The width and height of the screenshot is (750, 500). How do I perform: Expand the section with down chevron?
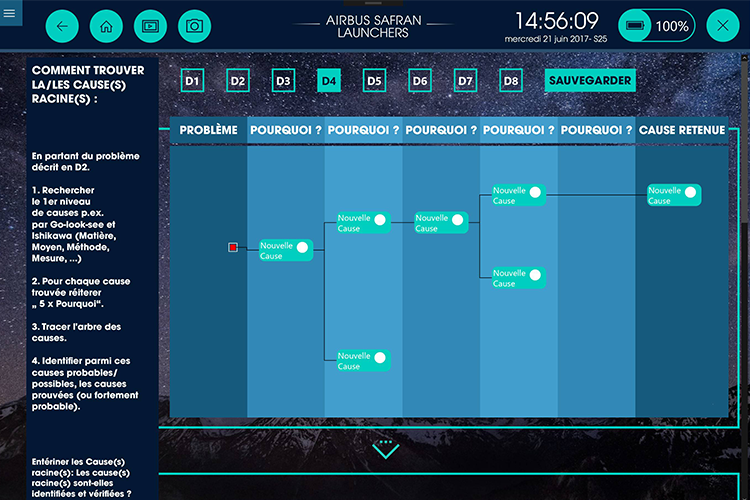[385, 449]
